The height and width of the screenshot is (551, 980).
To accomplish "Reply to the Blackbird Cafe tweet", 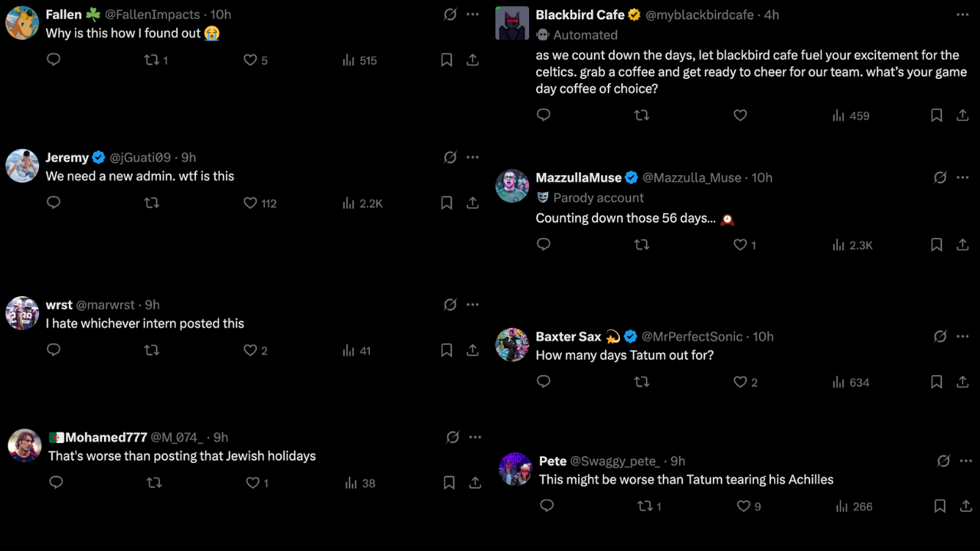I will [x=544, y=115].
